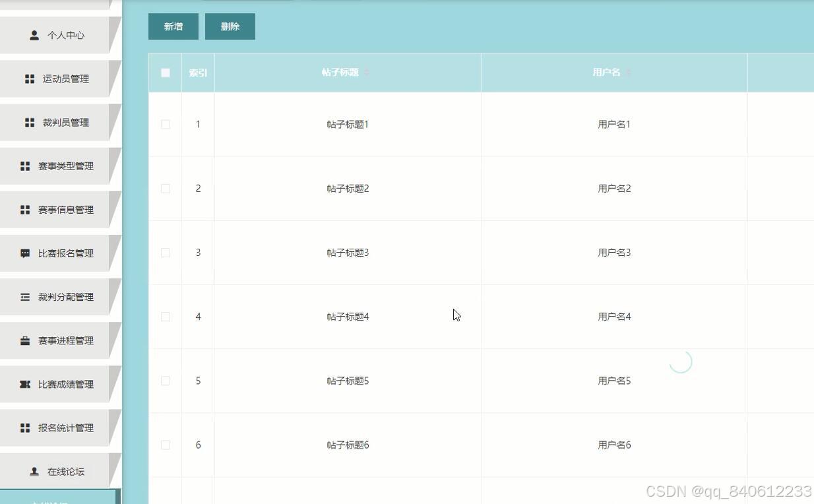
Task: Select the 帖子标题3 cell
Action: click(x=348, y=253)
